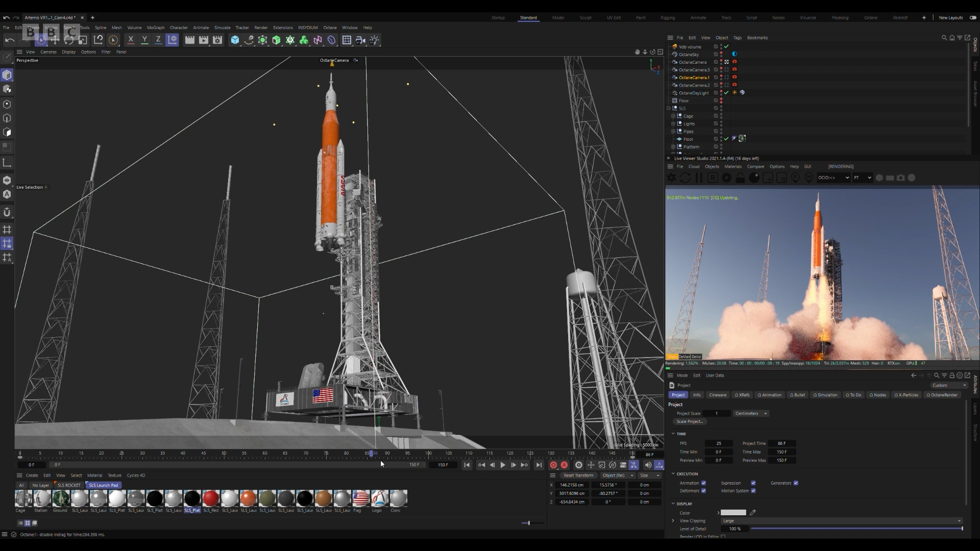Restart the Live Viewer render refresh icon
980x551 pixels.
coord(685,178)
